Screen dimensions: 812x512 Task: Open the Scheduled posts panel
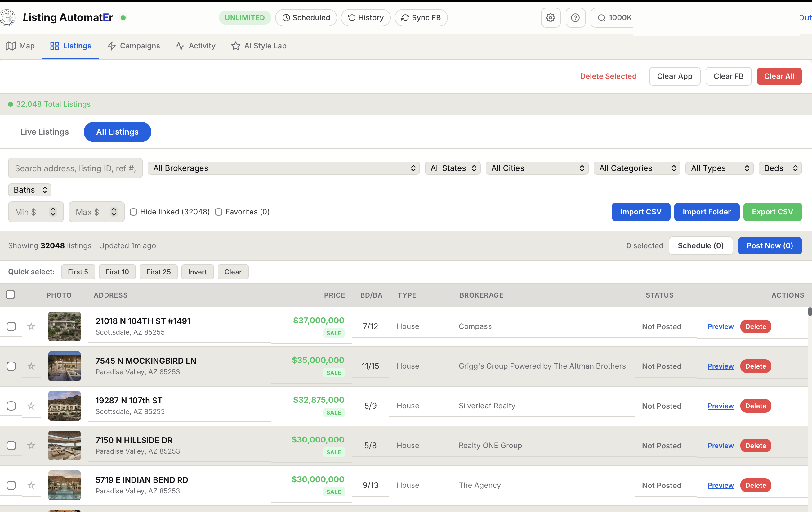point(306,18)
